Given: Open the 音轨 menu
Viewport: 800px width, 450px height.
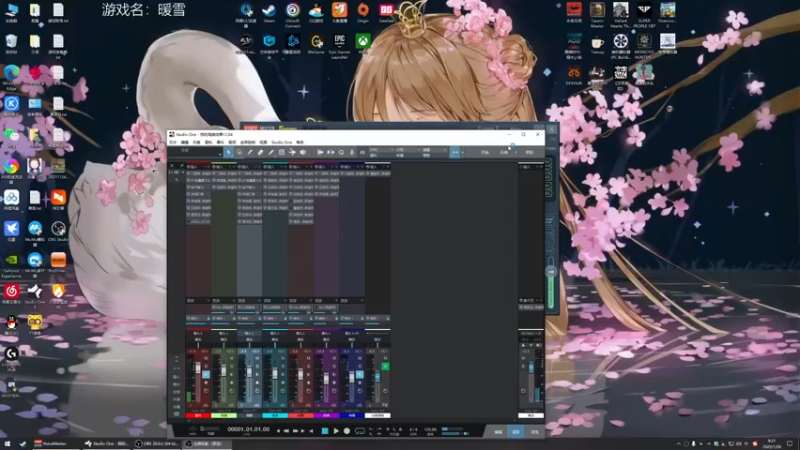Looking at the screenshot, I should [x=208, y=142].
